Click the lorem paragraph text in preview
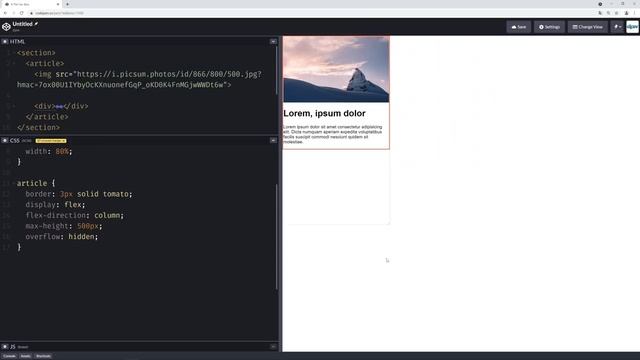Viewport: 640px width, 360px height. (333, 134)
